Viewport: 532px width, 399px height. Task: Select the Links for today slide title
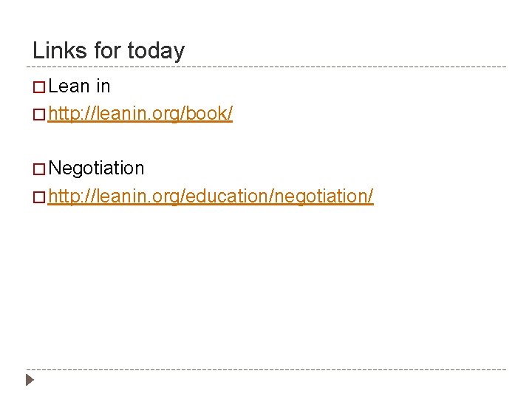(x=109, y=50)
